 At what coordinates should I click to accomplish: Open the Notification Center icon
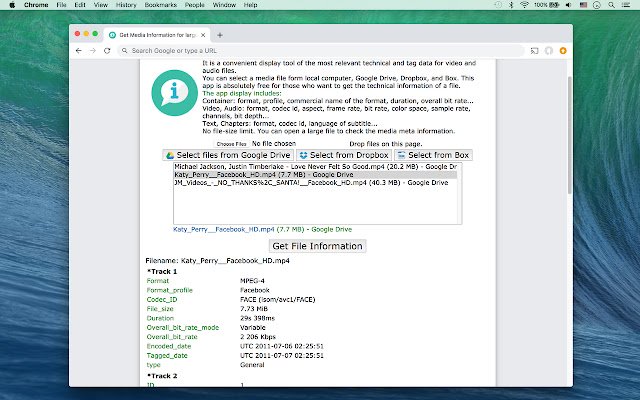[x=626, y=5]
